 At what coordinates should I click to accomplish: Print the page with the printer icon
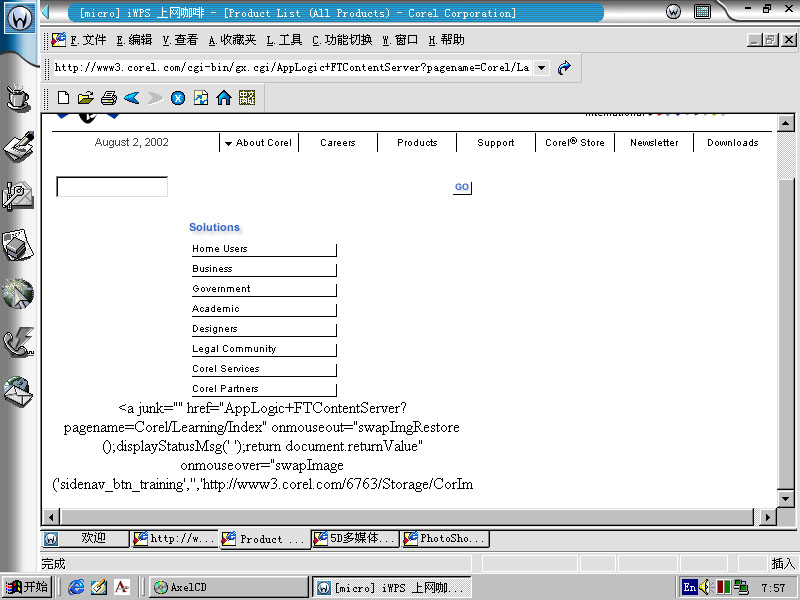point(108,97)
